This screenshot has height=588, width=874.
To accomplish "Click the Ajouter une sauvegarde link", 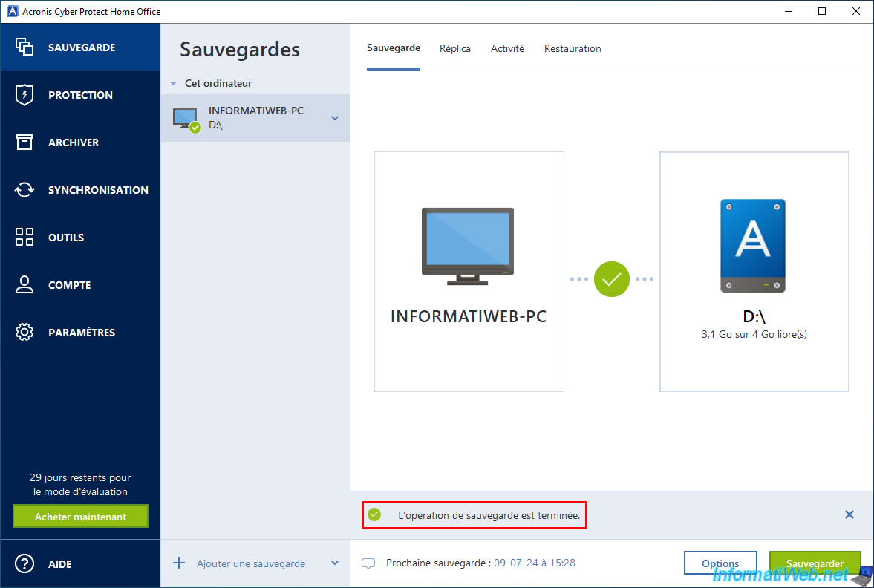I will [251, 563].
